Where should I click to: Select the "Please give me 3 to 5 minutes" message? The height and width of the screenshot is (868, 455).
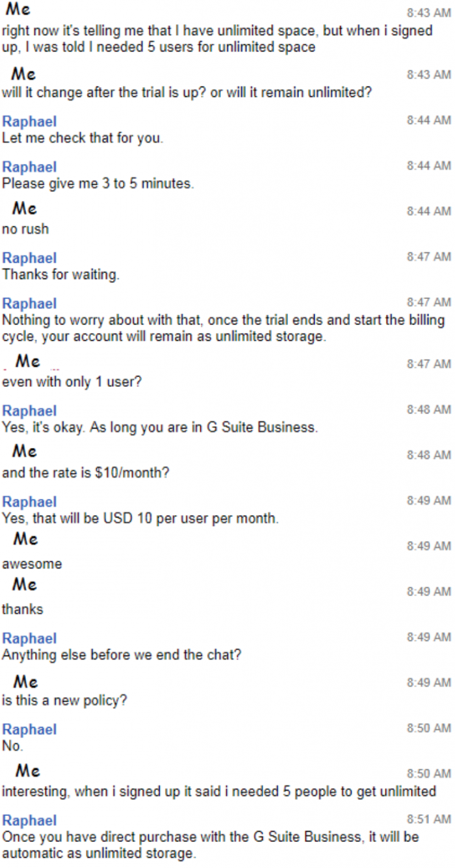pyautogui.click(x=98, y=184)
